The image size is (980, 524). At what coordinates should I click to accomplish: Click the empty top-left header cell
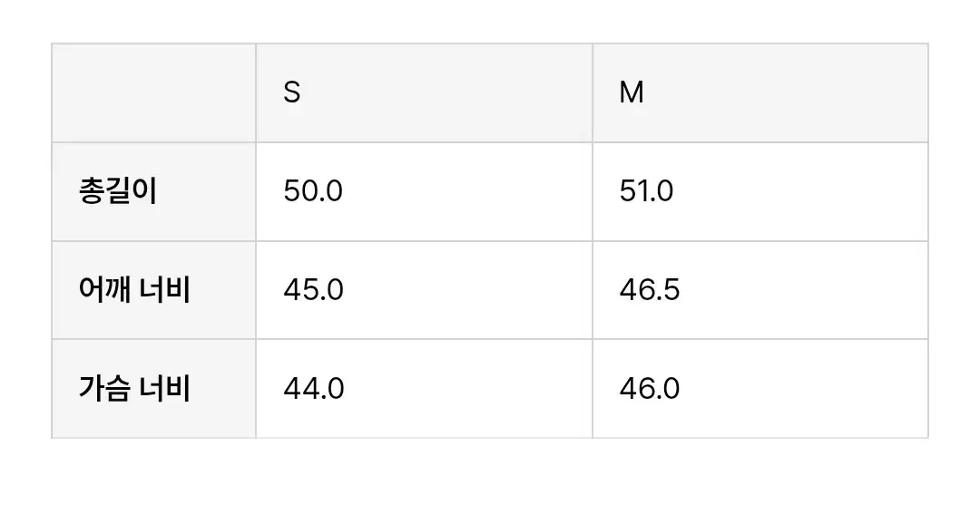pyautogui.click(x=153, y=92)
